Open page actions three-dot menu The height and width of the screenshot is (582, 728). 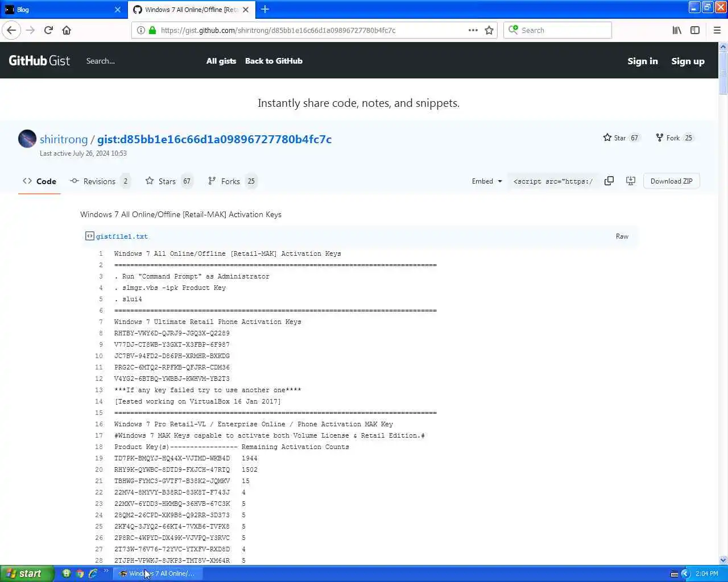point(473,30)
